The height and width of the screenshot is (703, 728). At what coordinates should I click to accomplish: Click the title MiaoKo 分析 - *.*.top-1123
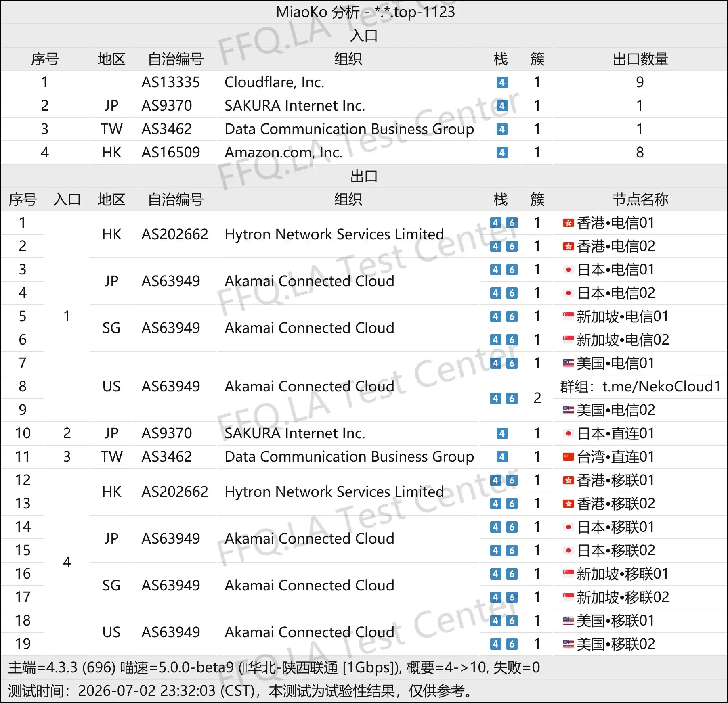point(365,12)
